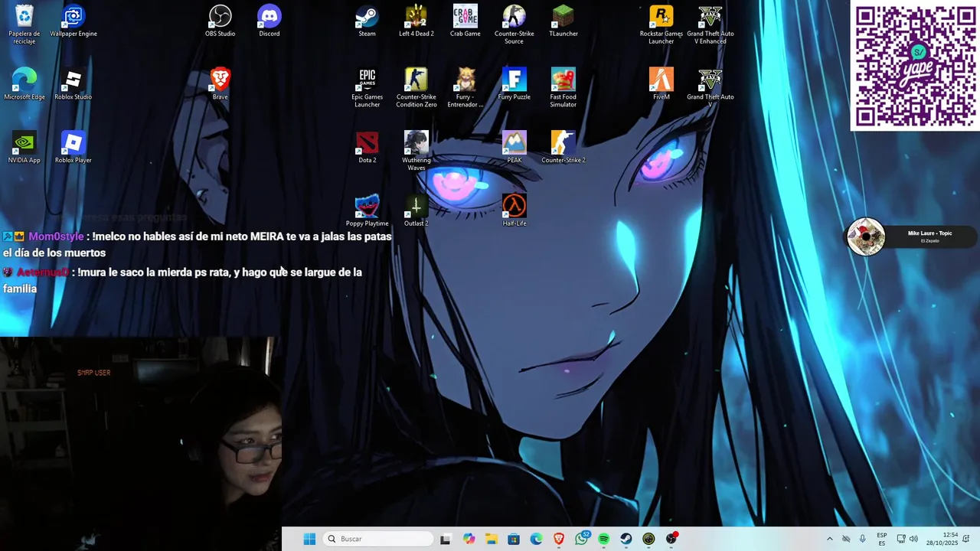Image resolution: width=980 pixels, height=551 pixels.
Task: Click the webcam overlay feed
Action: point(141,444)
